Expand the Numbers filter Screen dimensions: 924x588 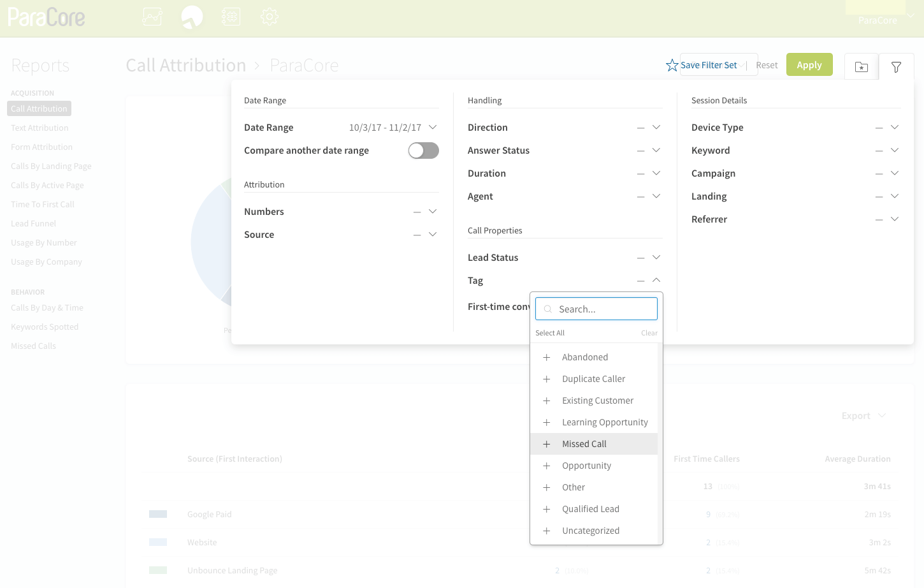pos(433,211)
